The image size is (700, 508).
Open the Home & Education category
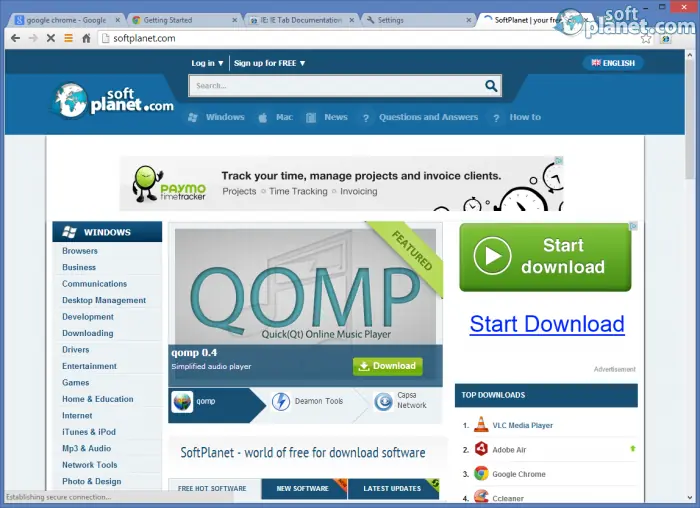(x=98, y=399)
